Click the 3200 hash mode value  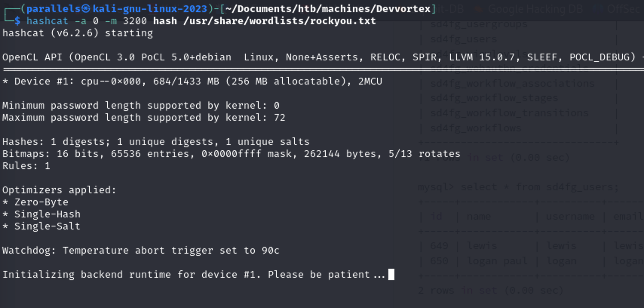(135, 21)
